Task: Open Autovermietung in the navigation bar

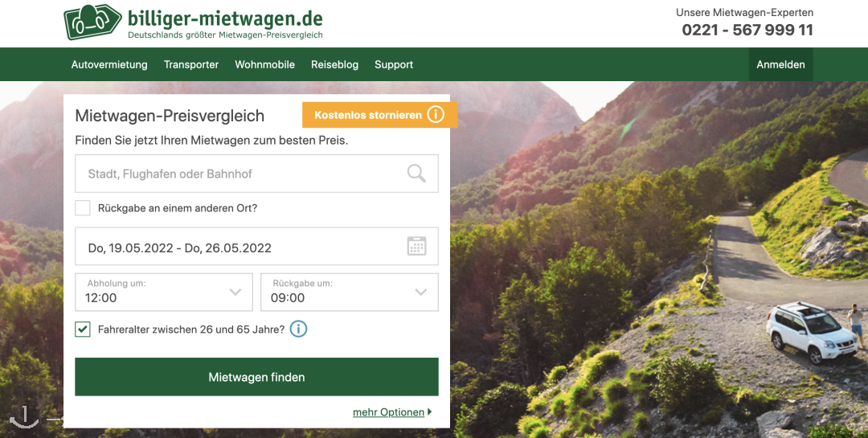Action: tap(109, 64)
